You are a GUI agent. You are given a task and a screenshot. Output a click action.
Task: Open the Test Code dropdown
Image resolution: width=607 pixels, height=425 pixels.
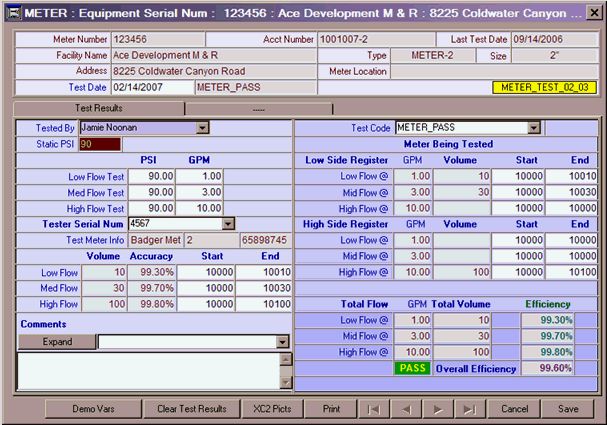[x=534, y=127]
